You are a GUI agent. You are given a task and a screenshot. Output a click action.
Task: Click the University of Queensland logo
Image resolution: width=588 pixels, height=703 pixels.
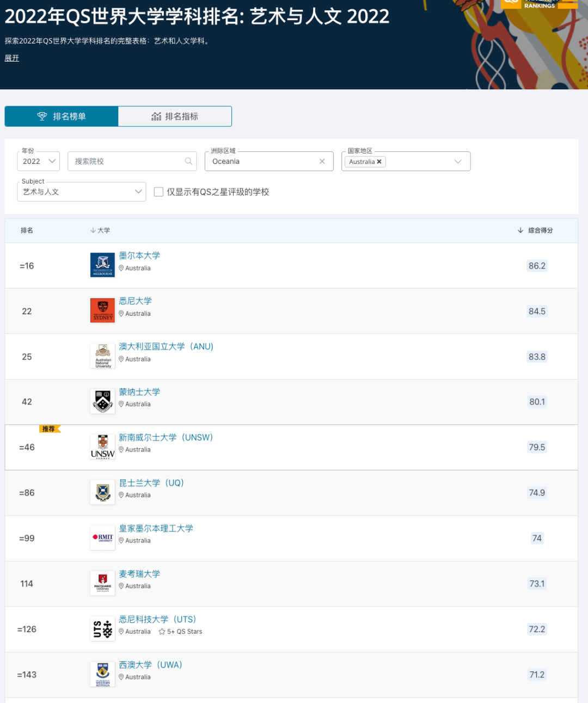pos(102,492)
